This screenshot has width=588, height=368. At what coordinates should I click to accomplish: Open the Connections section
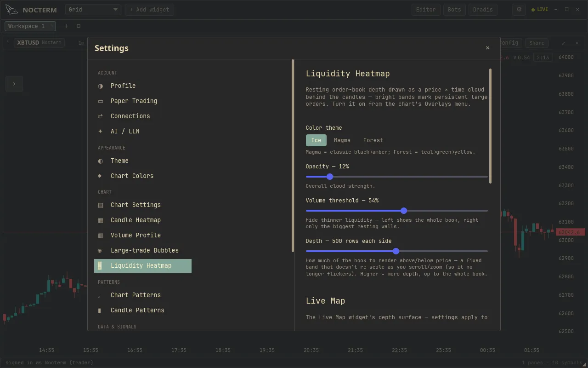(x=143, y=116)
